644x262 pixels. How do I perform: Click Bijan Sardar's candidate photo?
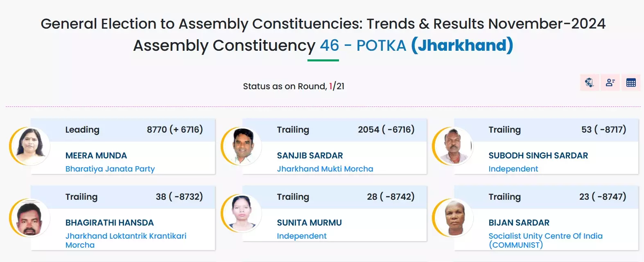[x=453, y=218]
